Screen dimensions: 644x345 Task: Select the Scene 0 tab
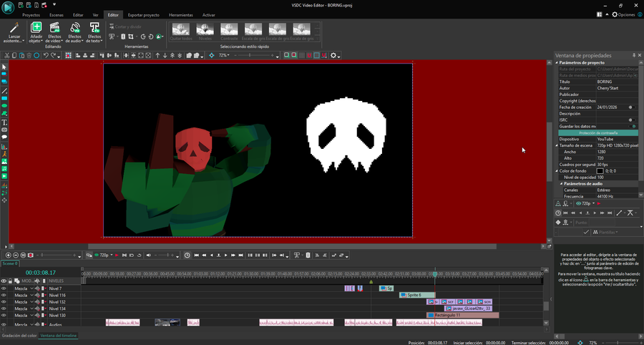[9, 263]
